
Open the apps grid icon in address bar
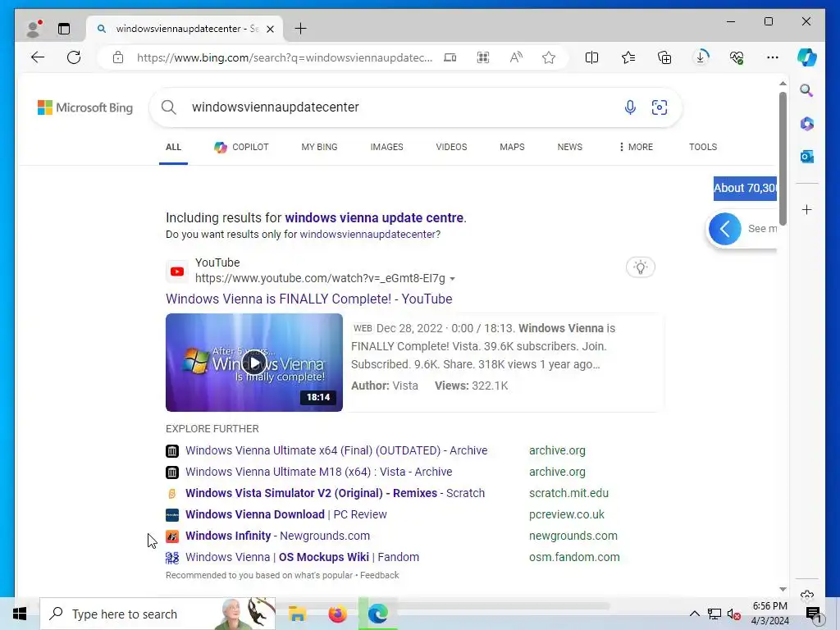pos(482,57)
